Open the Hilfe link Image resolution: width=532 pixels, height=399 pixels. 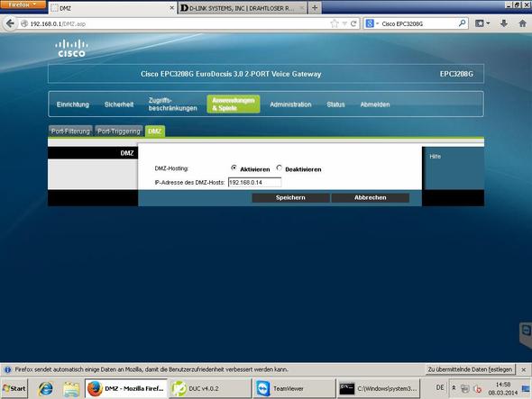point(435,157)
